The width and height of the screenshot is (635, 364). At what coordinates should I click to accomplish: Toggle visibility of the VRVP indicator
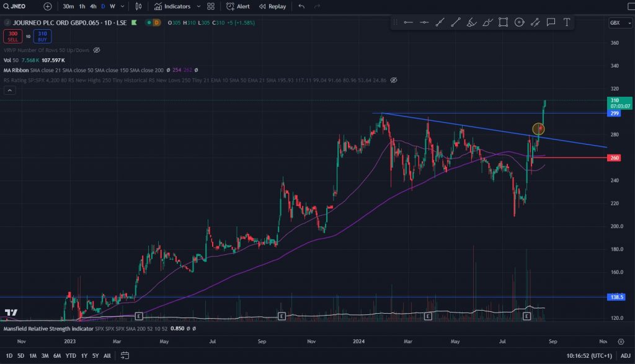(x=97, y=50)
